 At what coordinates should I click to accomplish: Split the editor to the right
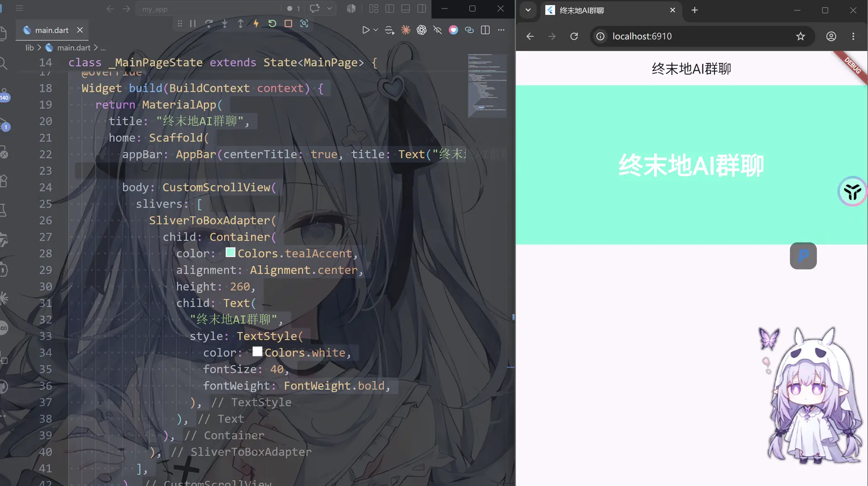[x=485, y=30]
